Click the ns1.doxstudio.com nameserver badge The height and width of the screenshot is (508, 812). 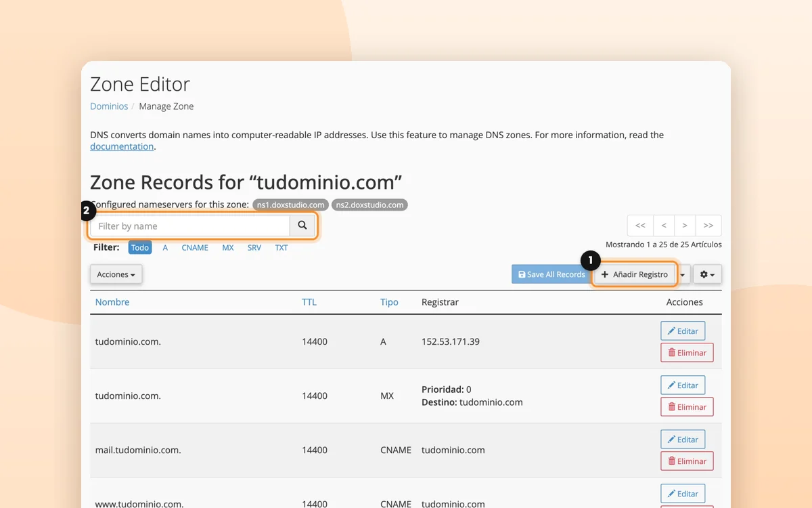[x=291, y=205]
